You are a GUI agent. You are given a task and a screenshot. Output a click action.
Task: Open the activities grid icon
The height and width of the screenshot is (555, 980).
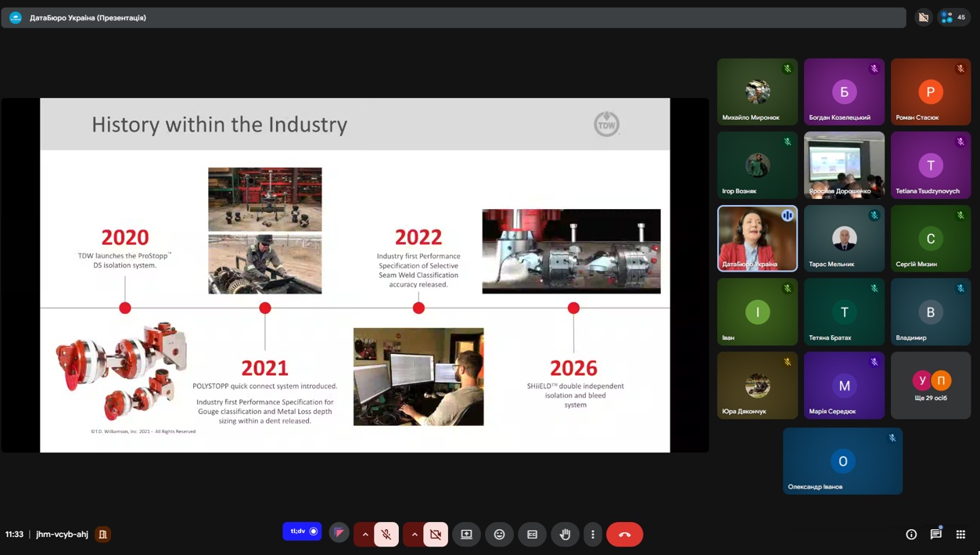pos(960,534)
